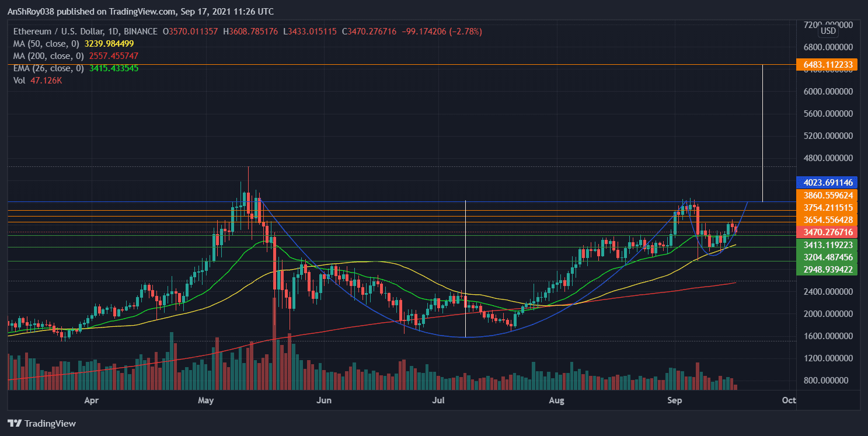868x436 pixels.
Task: Hide the EMA (26) indicator overlay
Action: pyautogui.click(x=50, y=68)
